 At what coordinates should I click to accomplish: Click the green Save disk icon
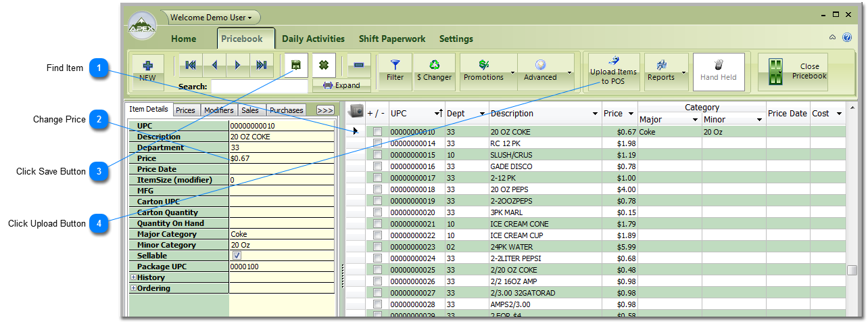pos(296,65)
